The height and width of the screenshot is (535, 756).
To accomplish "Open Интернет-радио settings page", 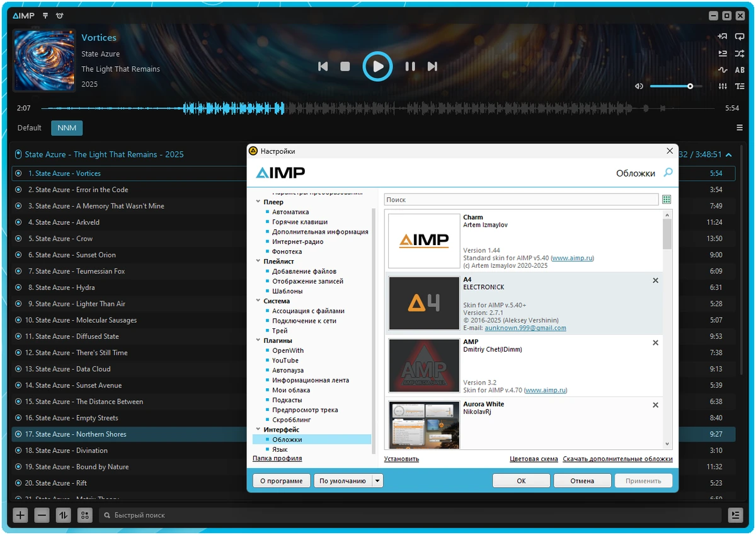I will tap(298, 242).
